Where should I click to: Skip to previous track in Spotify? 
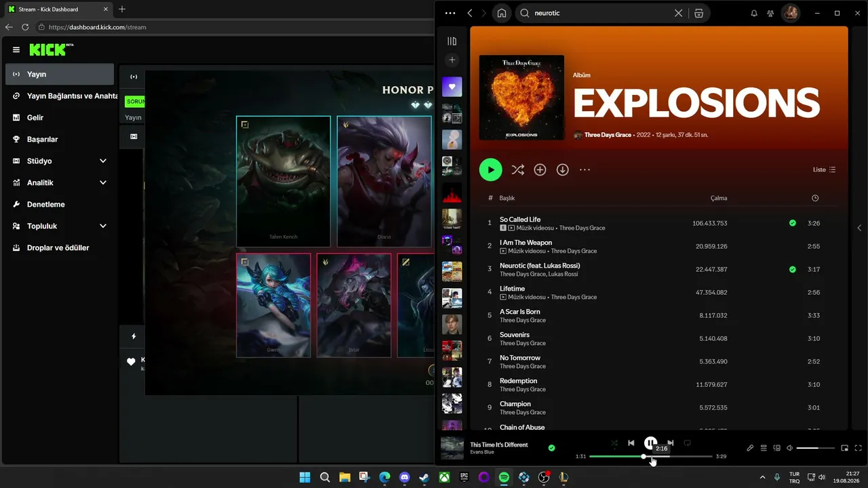[x=631, y=443]
